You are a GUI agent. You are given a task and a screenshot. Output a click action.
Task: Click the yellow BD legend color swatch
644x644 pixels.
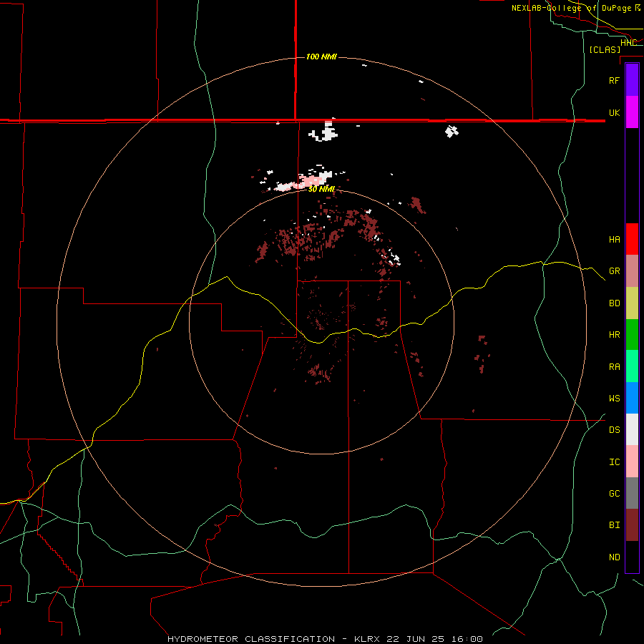(632, 303)
